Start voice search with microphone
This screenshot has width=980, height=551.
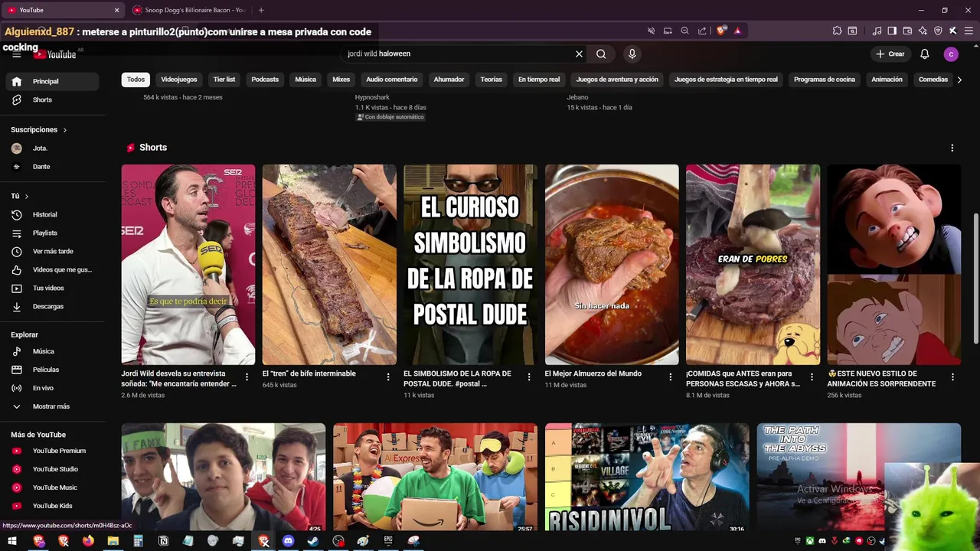tap(632, 54)
